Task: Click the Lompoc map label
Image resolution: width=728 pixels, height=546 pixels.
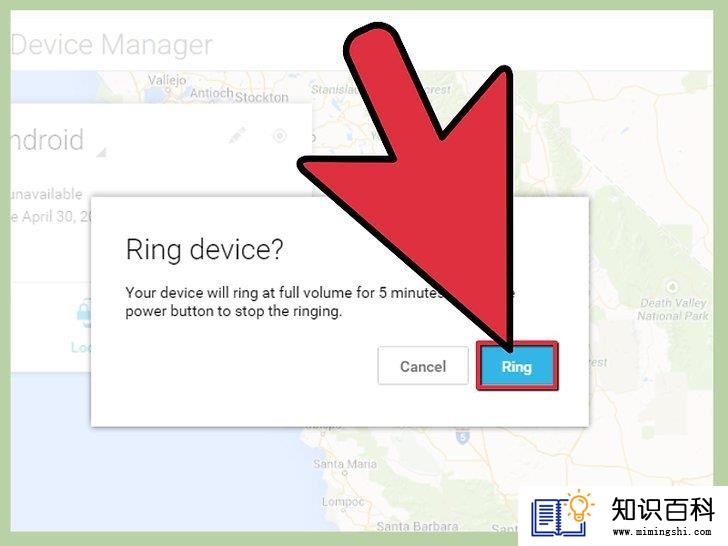Action: coord(343,502)
